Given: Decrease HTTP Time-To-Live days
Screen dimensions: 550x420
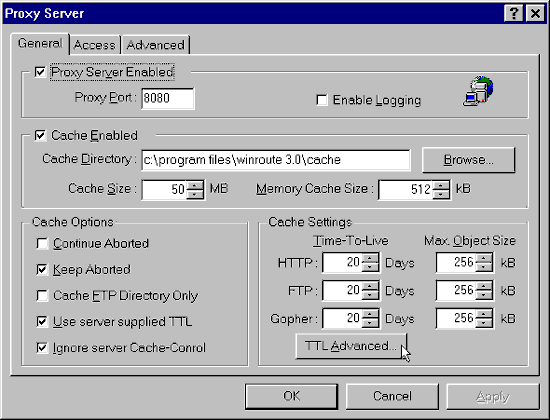Looking at the screenshot, I should point(370,267).
